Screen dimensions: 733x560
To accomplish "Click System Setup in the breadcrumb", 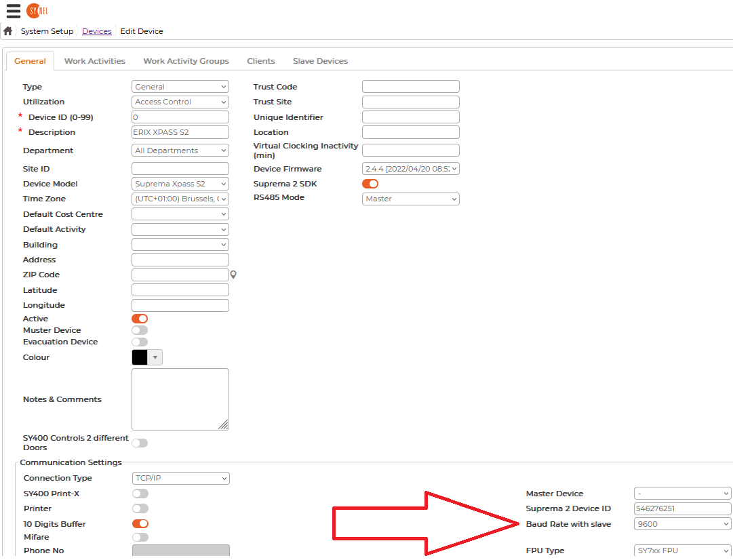I will click(x=47, y=31).
